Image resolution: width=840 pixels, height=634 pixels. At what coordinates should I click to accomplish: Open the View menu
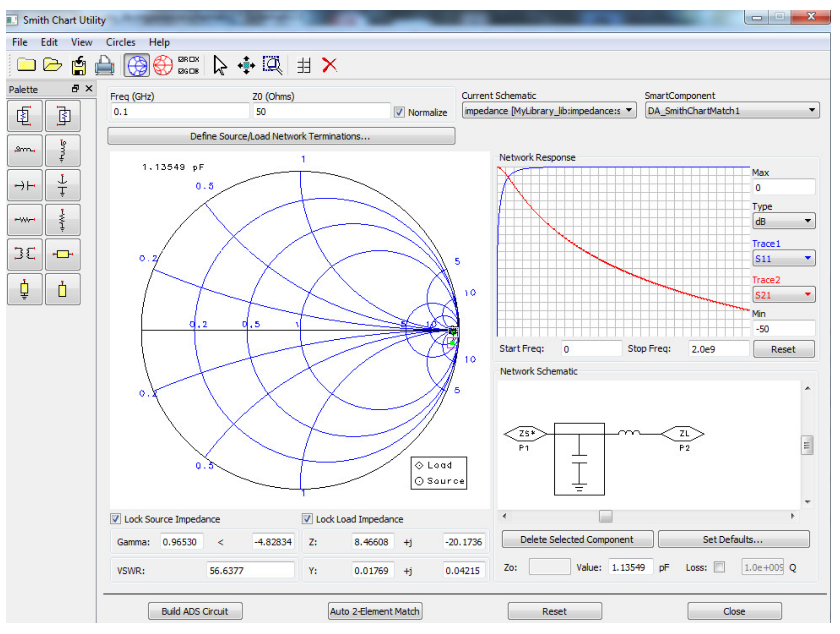click(x=81, y=42)
